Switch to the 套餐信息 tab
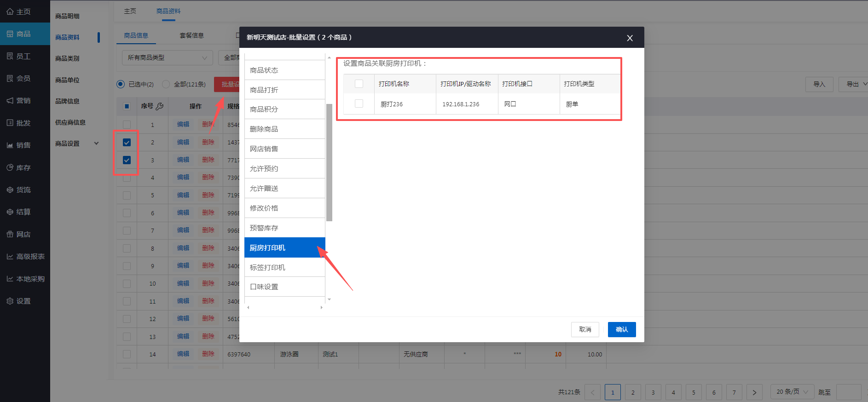The width and height of the screenshot is (868, 402). point(191,35)
